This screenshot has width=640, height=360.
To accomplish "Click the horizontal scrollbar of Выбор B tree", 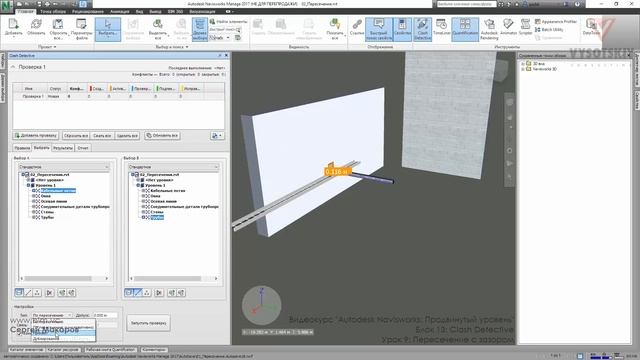I will [x=173, y=278].
